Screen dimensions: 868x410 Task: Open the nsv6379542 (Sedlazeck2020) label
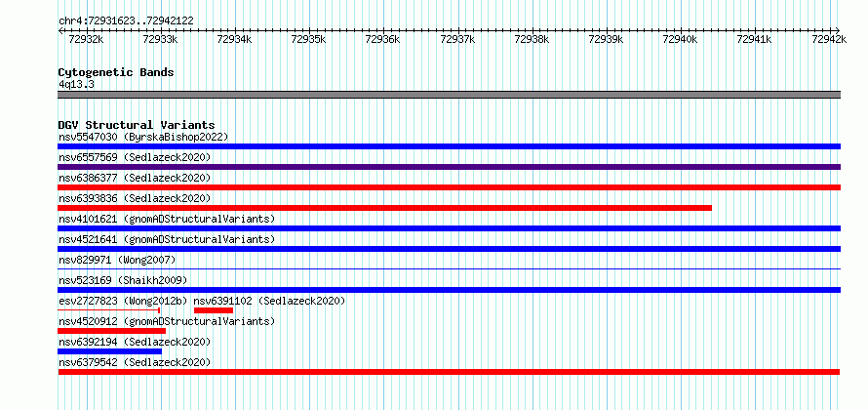point(135,362)
